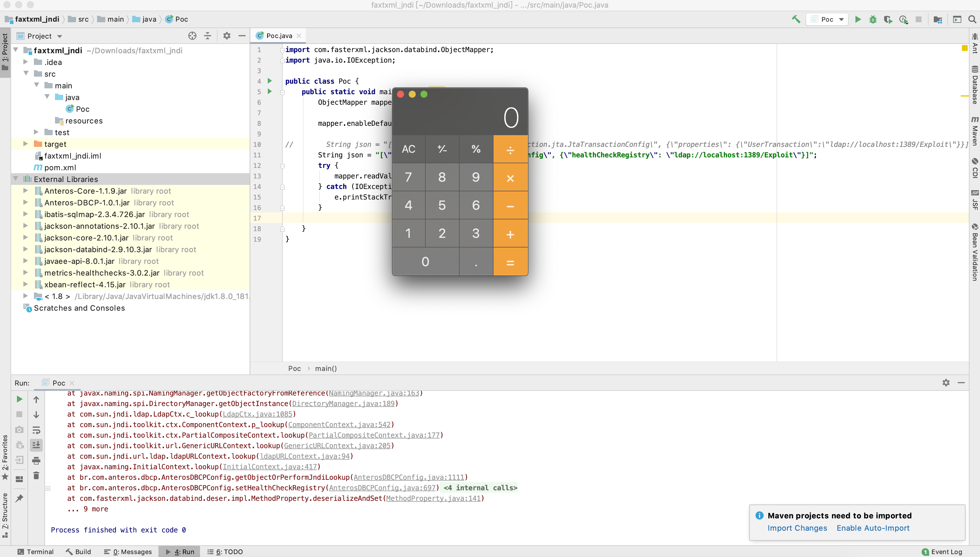
Task: Click divide key on Calculator
Action: (510, 149)
